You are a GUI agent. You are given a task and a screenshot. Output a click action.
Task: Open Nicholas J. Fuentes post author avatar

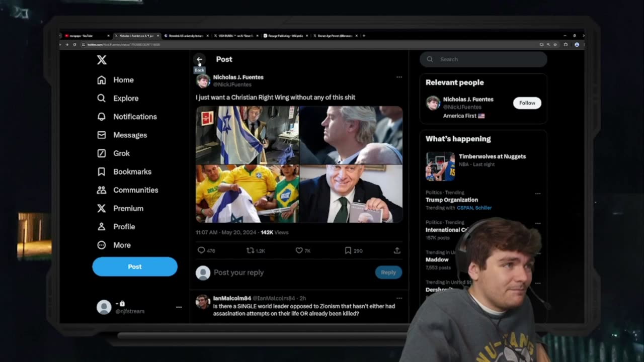[203, 80]
